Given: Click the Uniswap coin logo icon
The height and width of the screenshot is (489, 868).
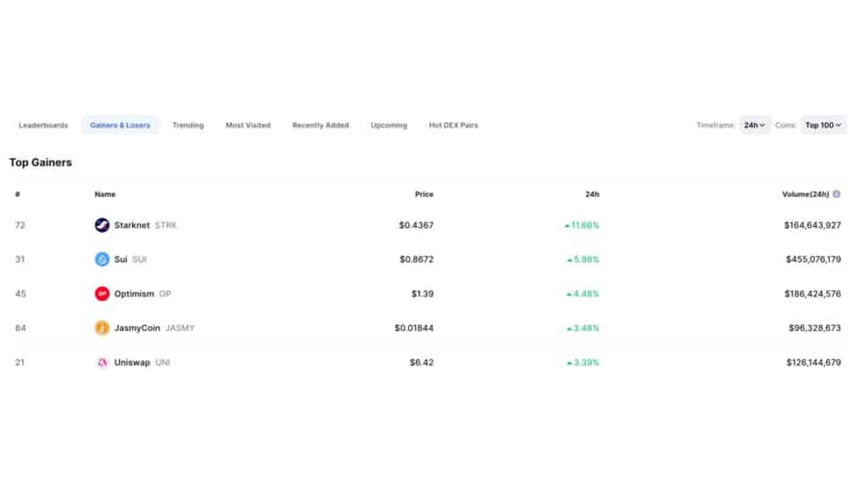Looking at the screenshot, I should (x=101, y=362).
